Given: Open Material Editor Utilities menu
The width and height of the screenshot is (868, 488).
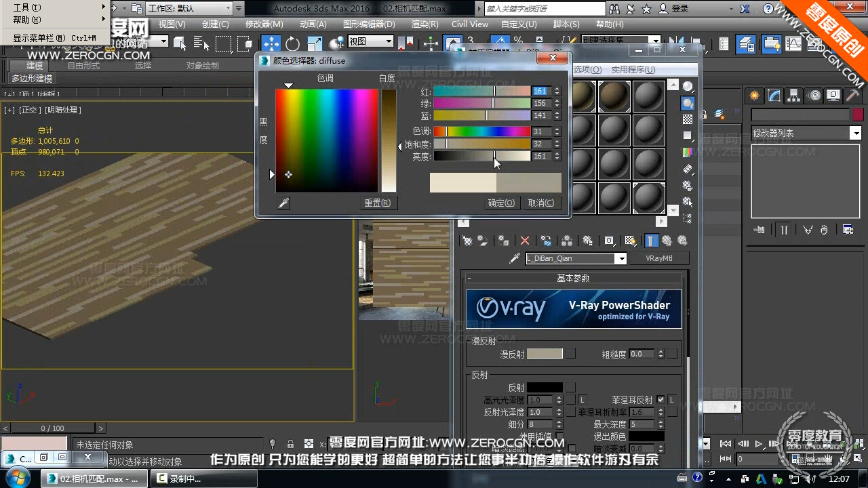Looking at the screenshot, I should (x=633, y=70).
